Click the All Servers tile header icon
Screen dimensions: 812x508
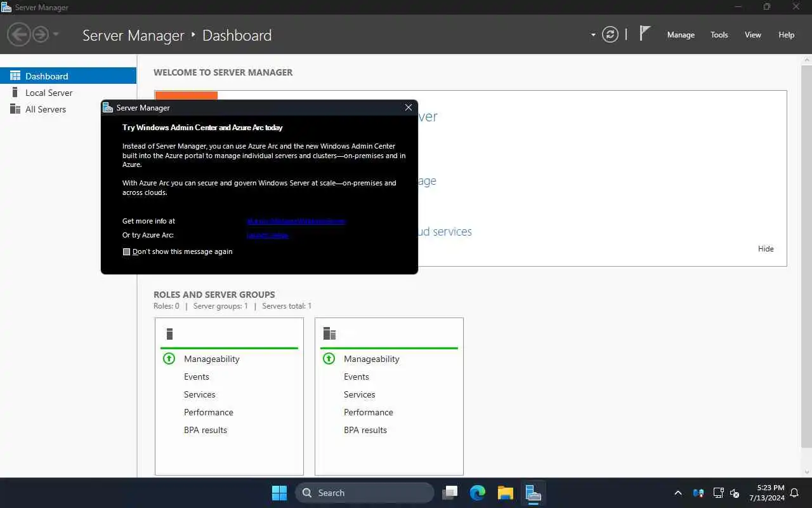[329, 334]
